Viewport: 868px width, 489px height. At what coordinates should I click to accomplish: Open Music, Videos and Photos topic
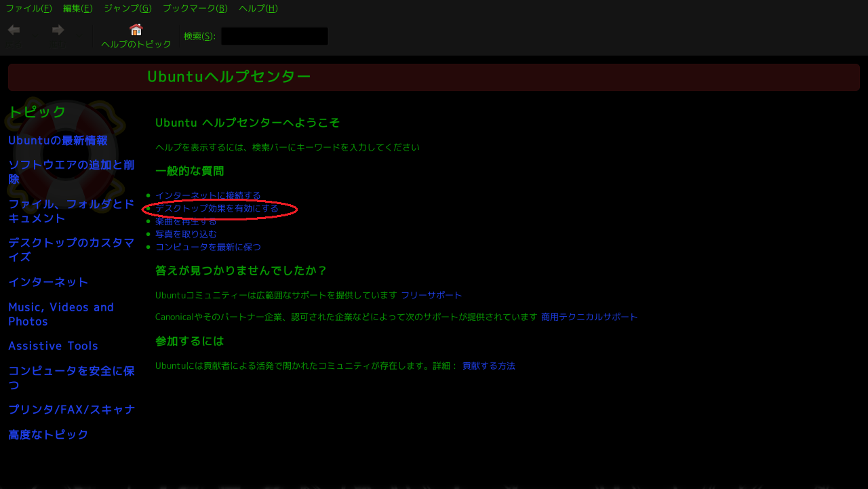(x=61, y=314)
